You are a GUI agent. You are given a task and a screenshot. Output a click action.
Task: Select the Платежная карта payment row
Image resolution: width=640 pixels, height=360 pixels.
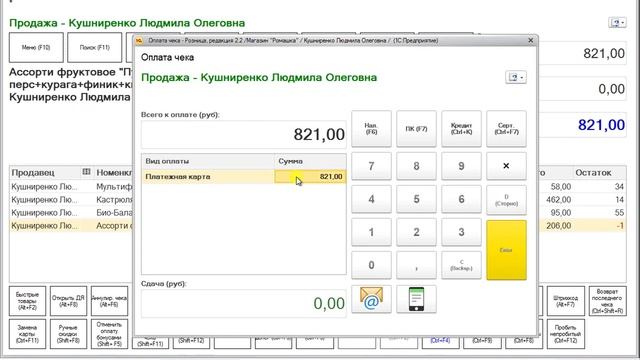pos(244,177)
